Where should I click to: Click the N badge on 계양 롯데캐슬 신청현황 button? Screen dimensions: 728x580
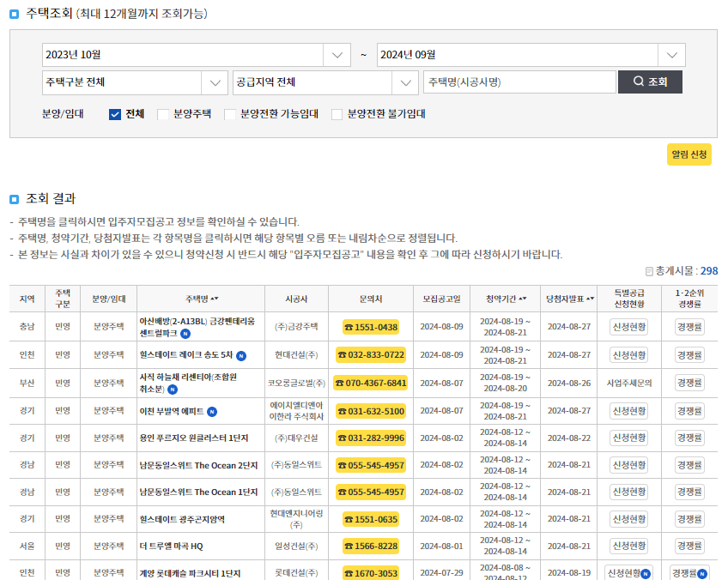645,572
